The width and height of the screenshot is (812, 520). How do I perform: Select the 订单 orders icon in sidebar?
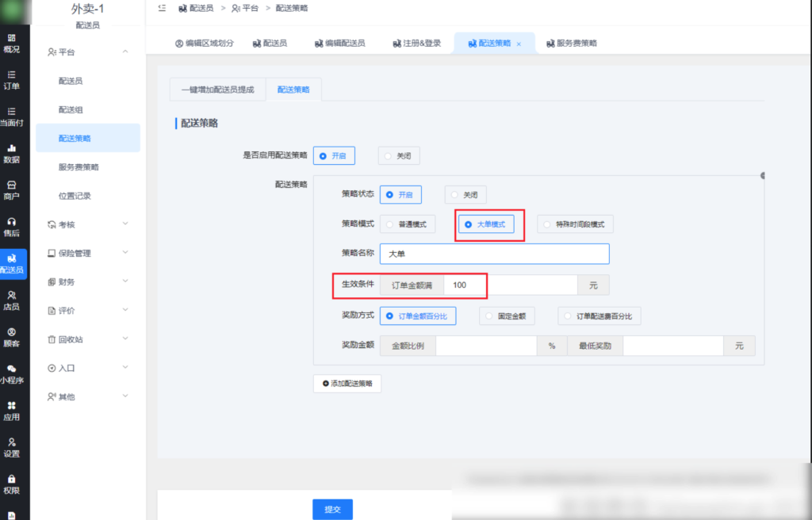click(x=13, y=79)
